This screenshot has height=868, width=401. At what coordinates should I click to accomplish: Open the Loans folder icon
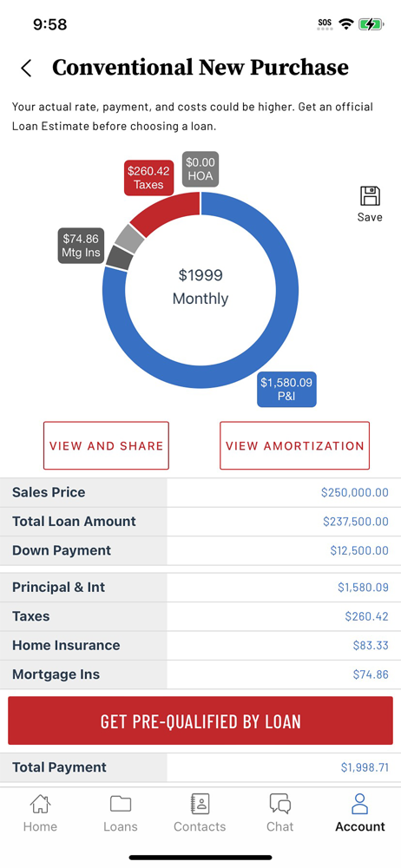[120, 804]
